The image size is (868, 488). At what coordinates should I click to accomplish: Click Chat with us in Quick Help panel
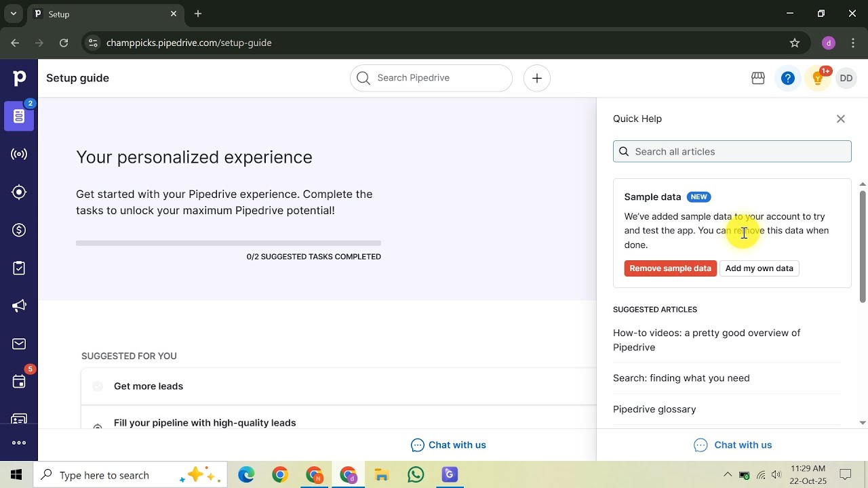coord(732,445)
